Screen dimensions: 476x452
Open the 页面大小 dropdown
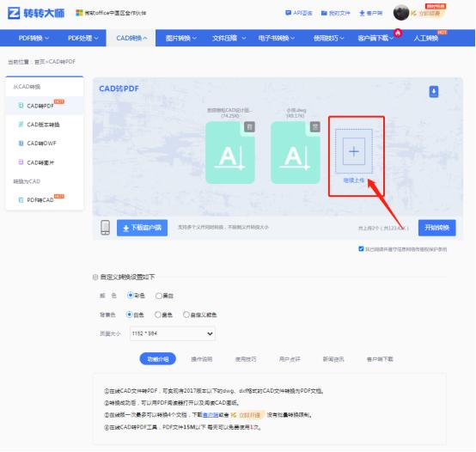tap(173, 333)
